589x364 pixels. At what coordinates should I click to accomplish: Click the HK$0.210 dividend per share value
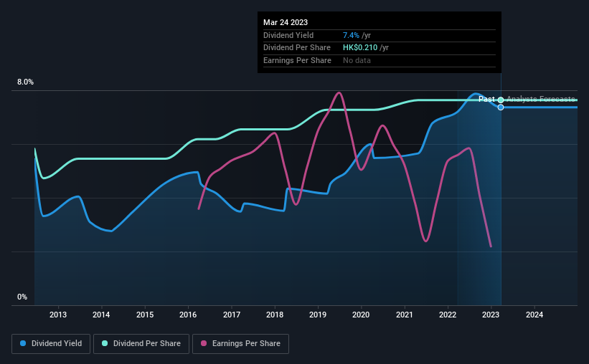tap(360, 48)
